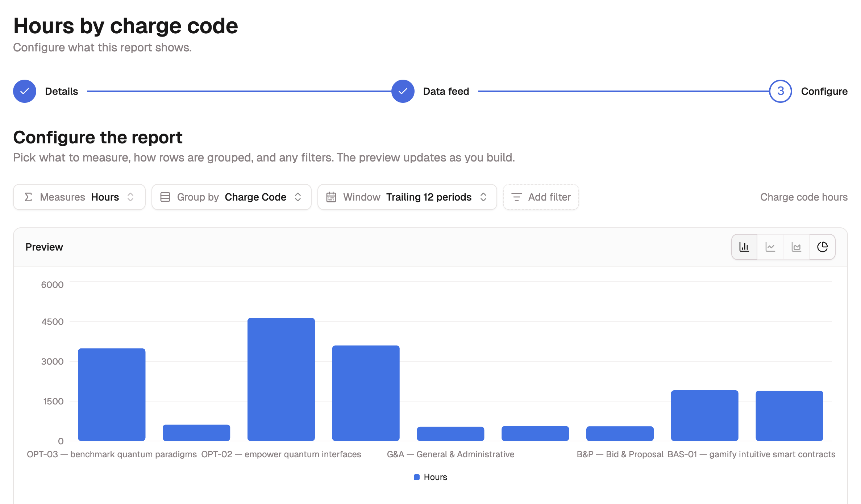Click the sigma icon in Measures
The height and width of the screenshot is (504, 861).
pyautogui.click(x=28, y=197)
